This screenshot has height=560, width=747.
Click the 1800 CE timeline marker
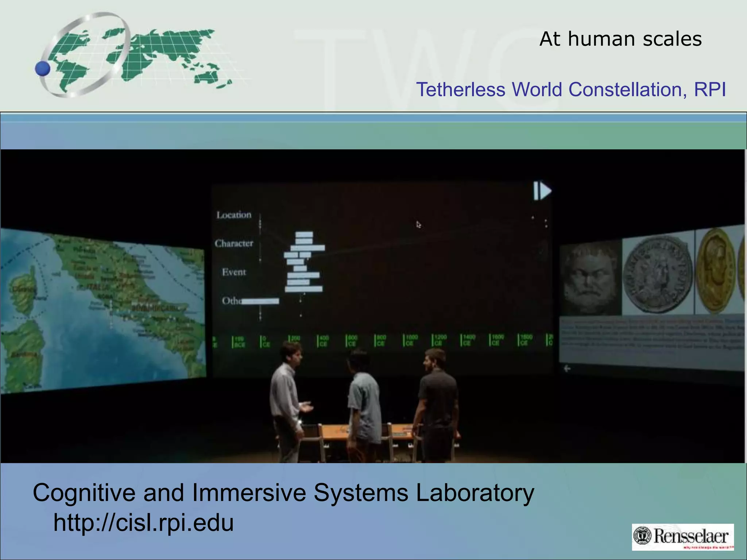525,340
